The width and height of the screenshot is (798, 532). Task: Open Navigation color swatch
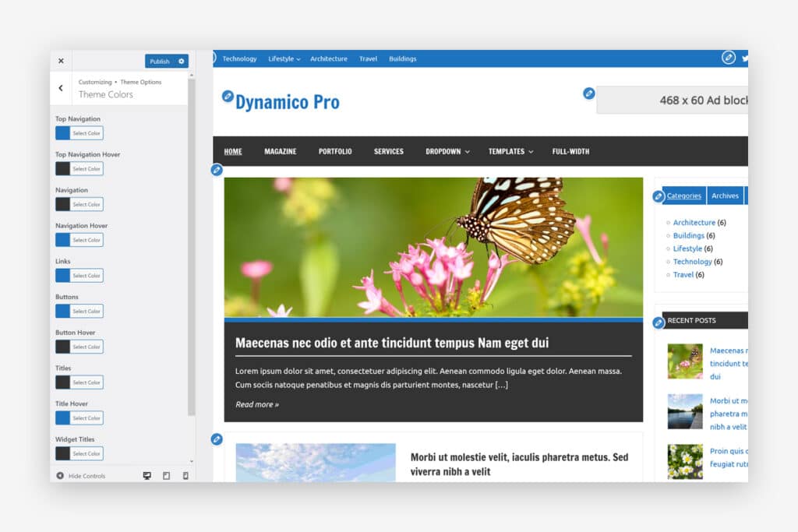pyautogui.click(x=62, y=204)
